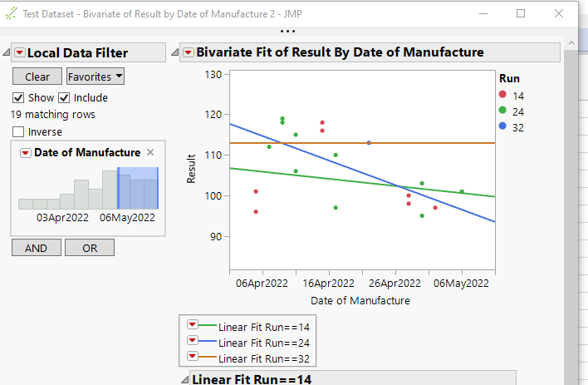Open the Favorites dropdown
The height and width of the screenshot is (385, 588).
(96, 77)
